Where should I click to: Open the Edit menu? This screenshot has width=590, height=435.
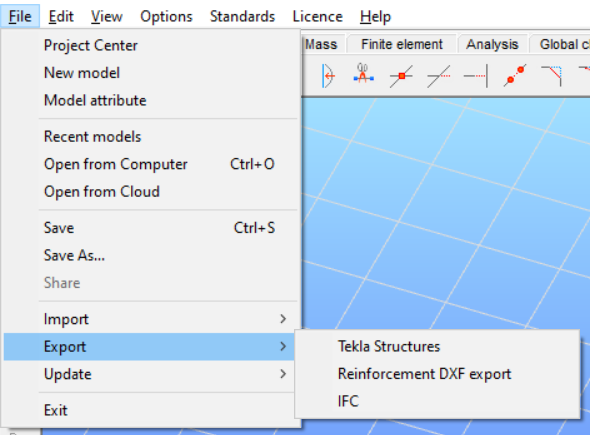(x=61, y=17)
